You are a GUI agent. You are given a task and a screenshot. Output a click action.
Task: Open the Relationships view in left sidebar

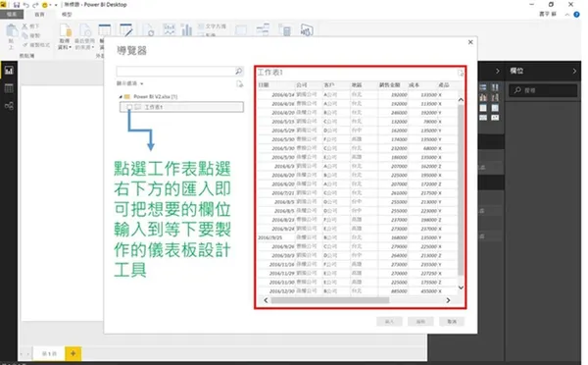[x=9, y=106]
